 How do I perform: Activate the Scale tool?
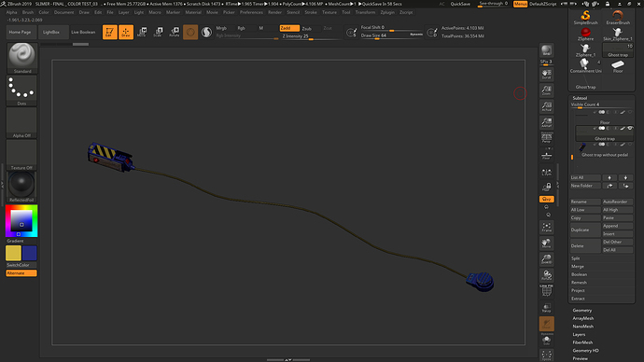click(x=158, y=32)
